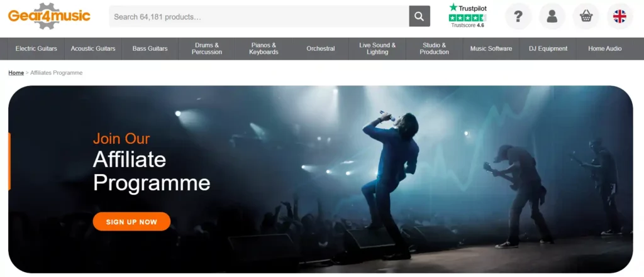Open the shopping basket icon
The width and height of the screenshot is (644, 277).
(x=586, y=16)
